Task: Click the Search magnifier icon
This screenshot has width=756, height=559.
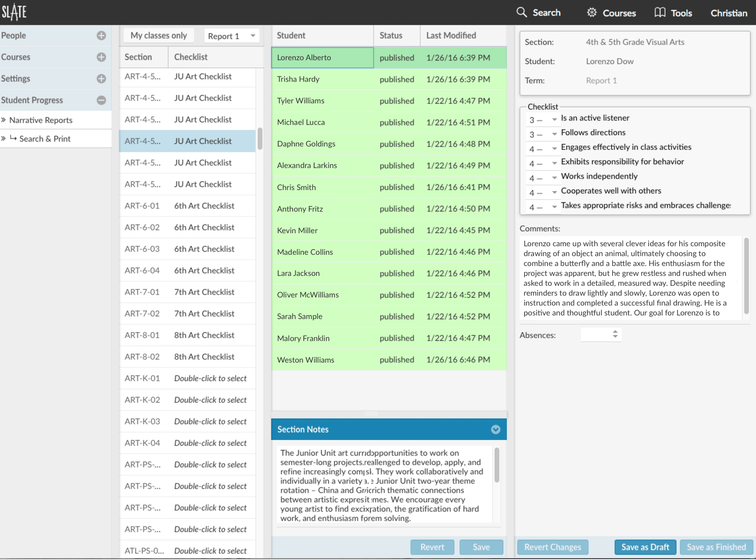Action: [521, 12]
